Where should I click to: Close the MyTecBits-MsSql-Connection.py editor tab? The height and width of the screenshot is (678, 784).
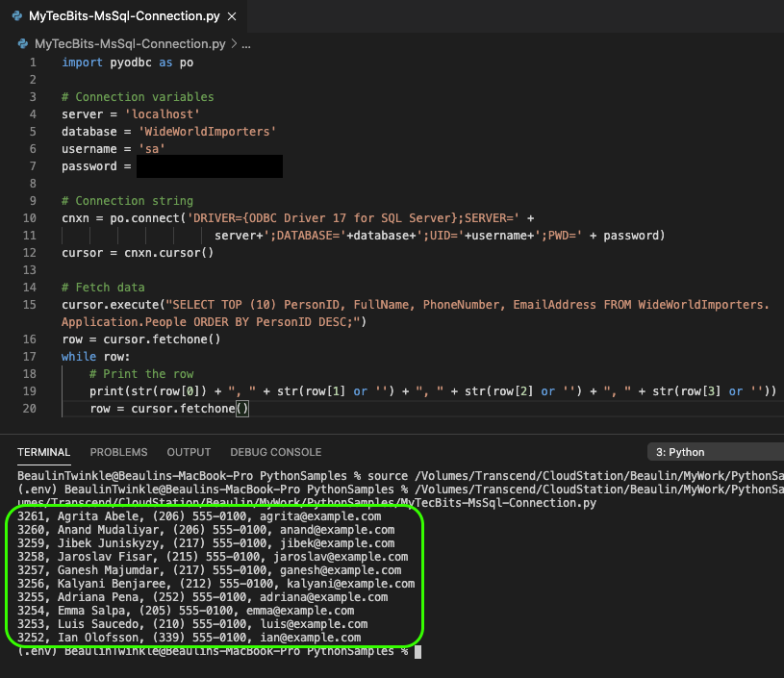tap(230, 15)
